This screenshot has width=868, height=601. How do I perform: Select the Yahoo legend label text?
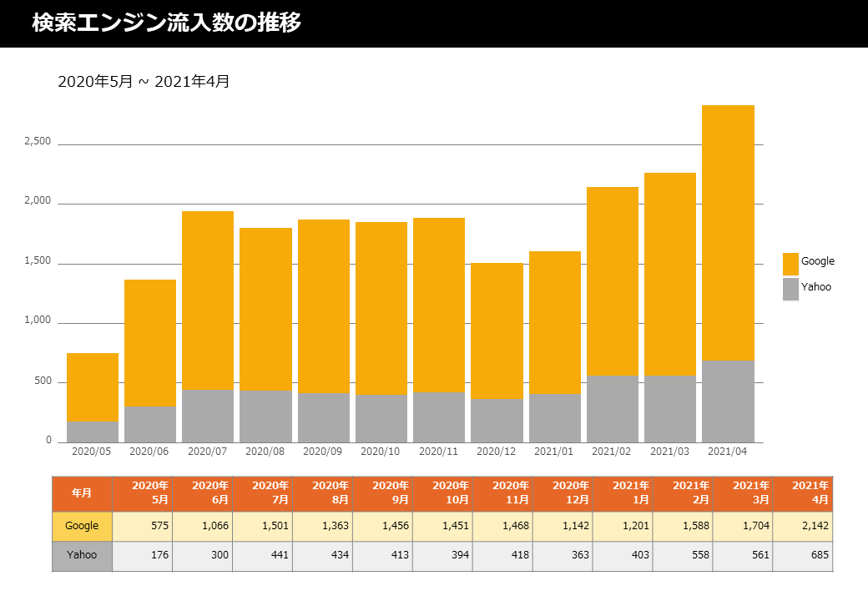(815, 287)
